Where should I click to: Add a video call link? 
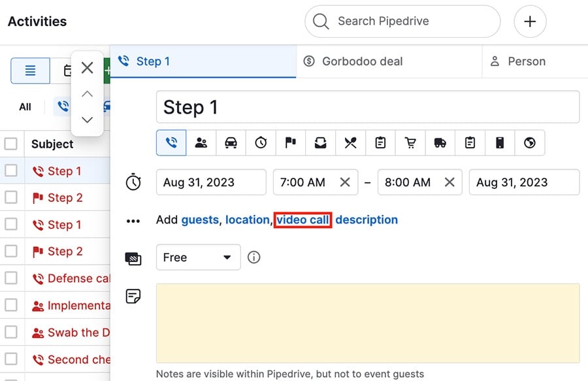coord(302,220)
